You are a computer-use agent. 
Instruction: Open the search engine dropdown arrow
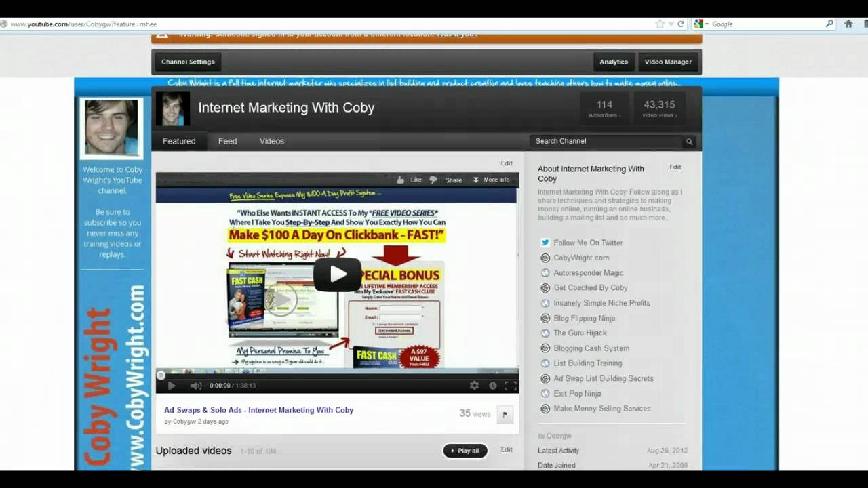(707, 24)
